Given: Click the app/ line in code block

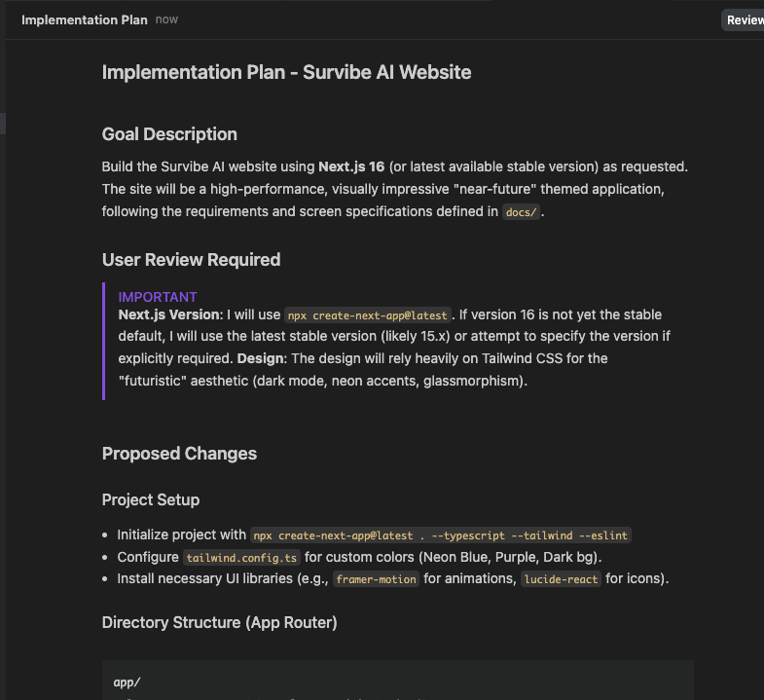Looking at the screenshot, I should (127, 682).
